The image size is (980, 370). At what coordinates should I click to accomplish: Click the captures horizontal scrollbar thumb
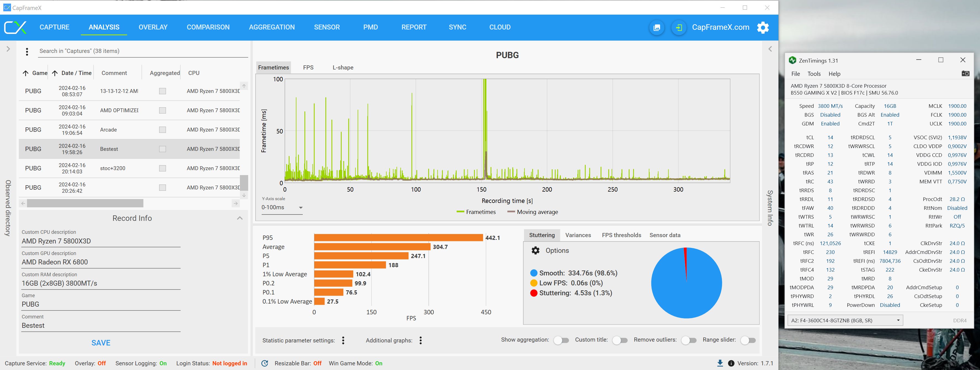pos(85,203)
